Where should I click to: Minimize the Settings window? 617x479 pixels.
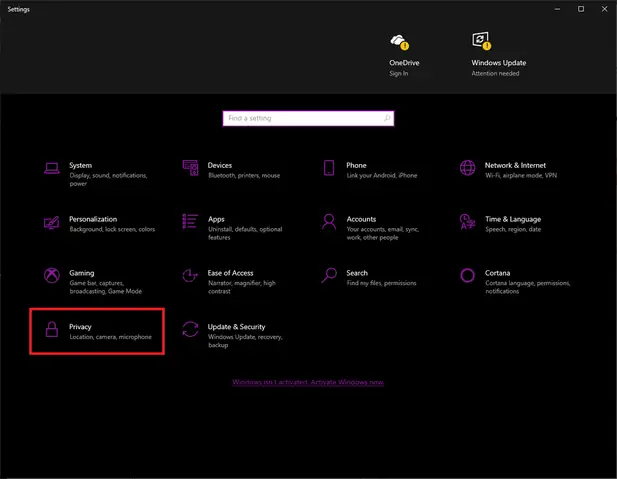coord(557,9)
